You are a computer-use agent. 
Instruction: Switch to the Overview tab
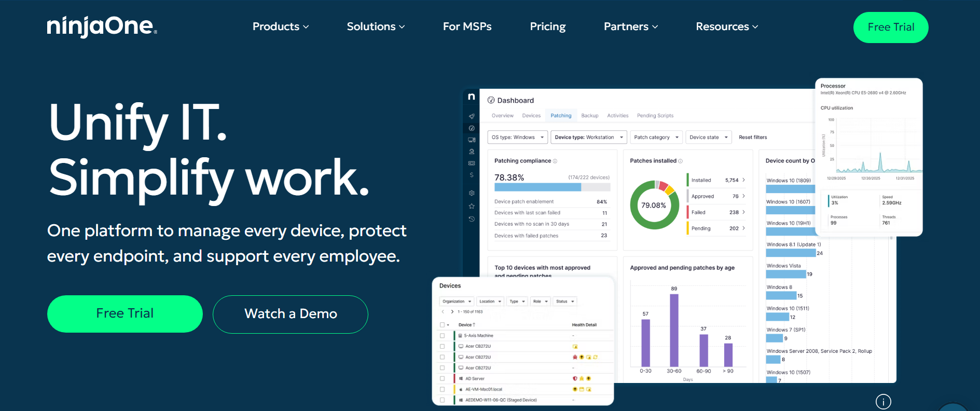(503, 116)
